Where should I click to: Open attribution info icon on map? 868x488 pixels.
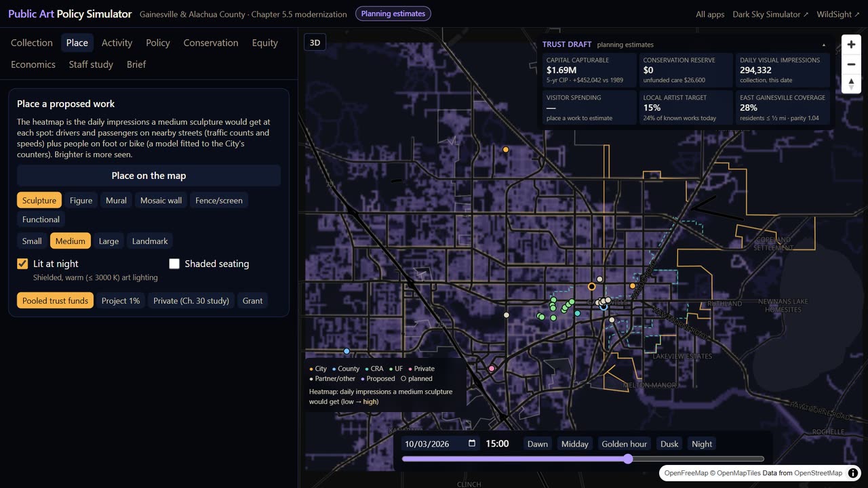point(853,473)
